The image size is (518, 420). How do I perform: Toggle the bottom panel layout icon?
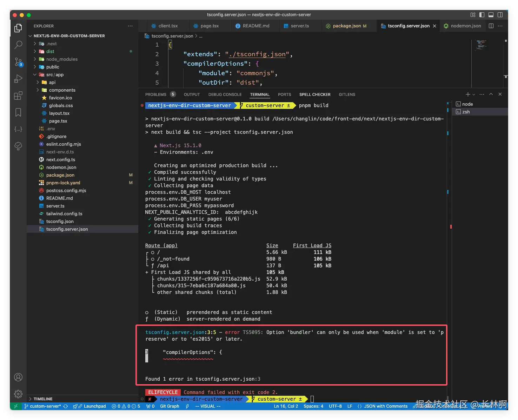(491, 15)
